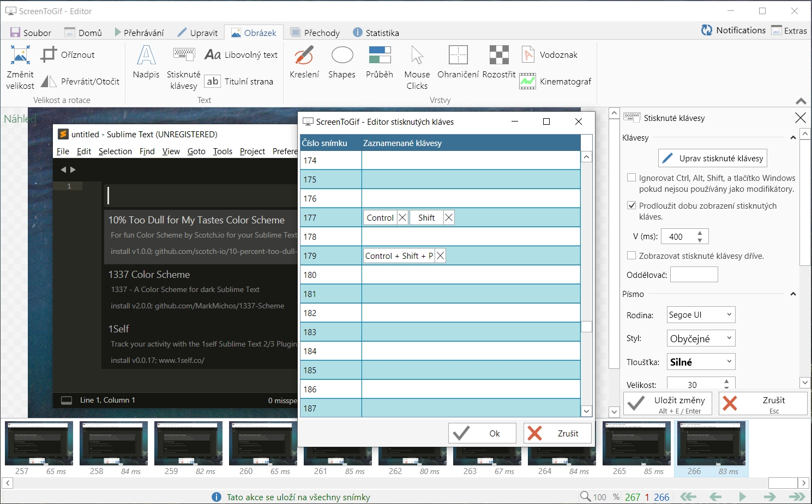
Task: Click Zrušit Esc button in side panel
Action: [763, 404]
